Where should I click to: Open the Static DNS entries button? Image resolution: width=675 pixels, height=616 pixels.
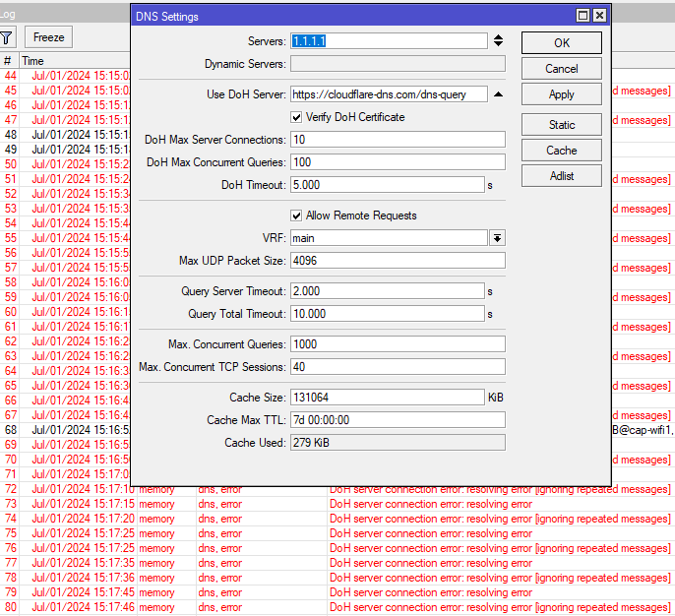[x=561, y=125]
